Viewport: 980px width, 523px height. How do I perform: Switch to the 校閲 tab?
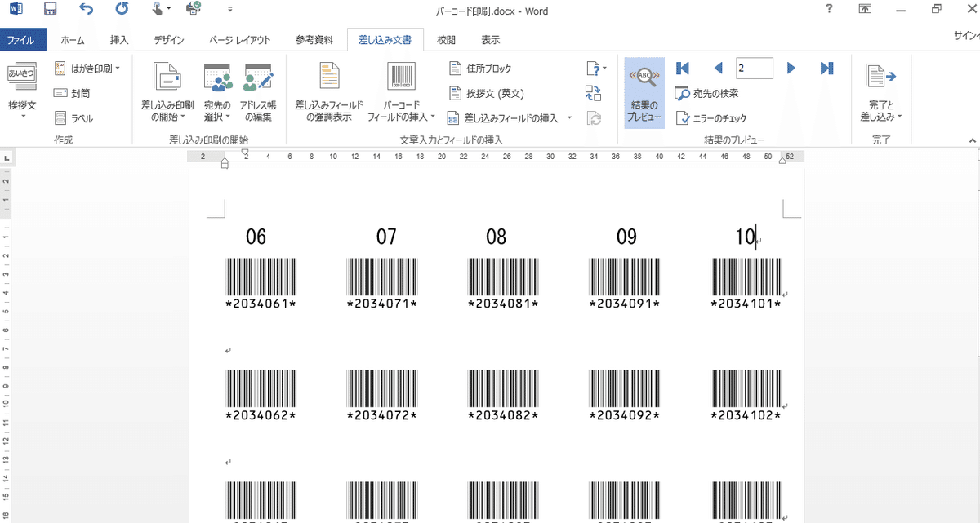tap(446, 39)
